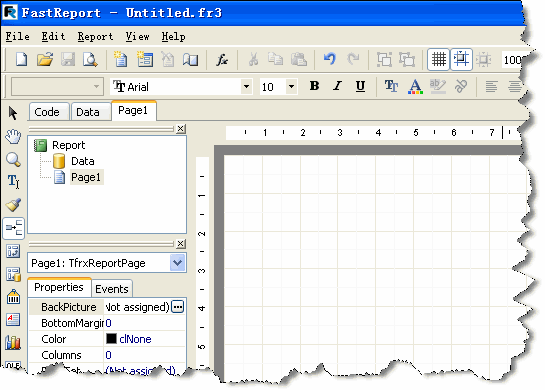The width and height of the screenshot is (545, 390).
Task: Open Page settings icon
Action: (190, 59)
